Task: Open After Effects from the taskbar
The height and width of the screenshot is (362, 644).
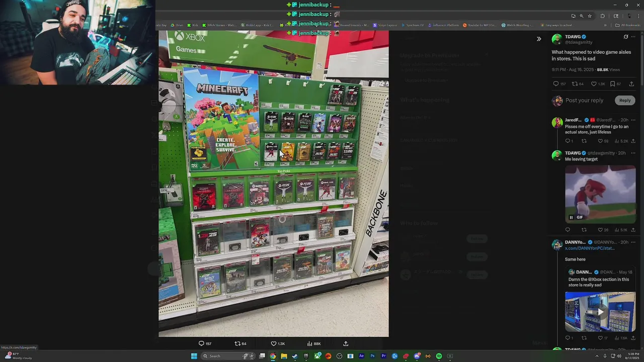Action: 361,356
